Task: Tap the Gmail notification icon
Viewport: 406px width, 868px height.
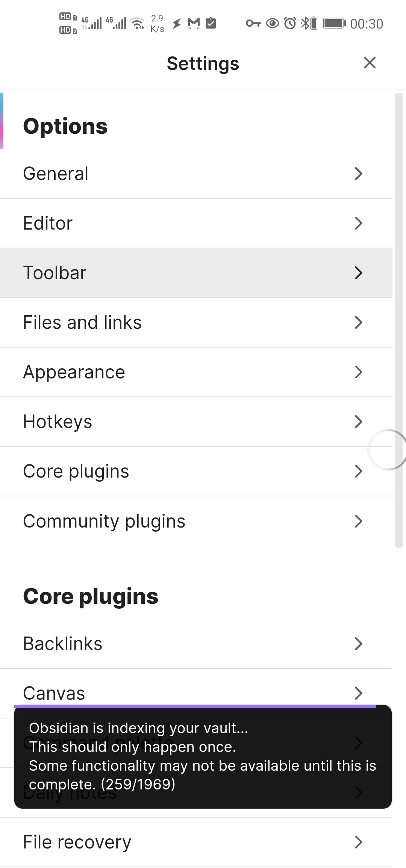Action: (x=194, y=24)
